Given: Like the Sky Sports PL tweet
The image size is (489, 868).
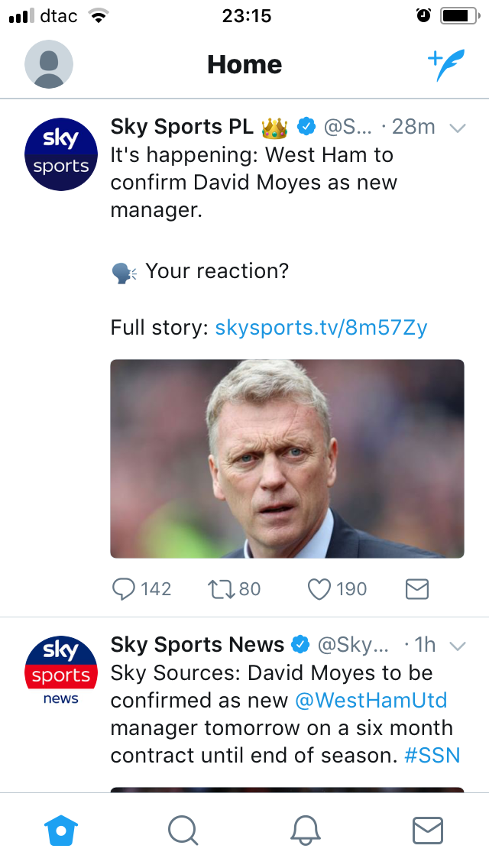Looking at the screenshot, I should (x=319, y=589).
